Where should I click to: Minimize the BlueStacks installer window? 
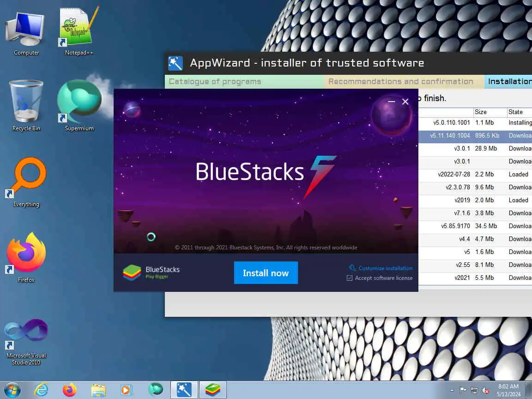pos(392,102)
